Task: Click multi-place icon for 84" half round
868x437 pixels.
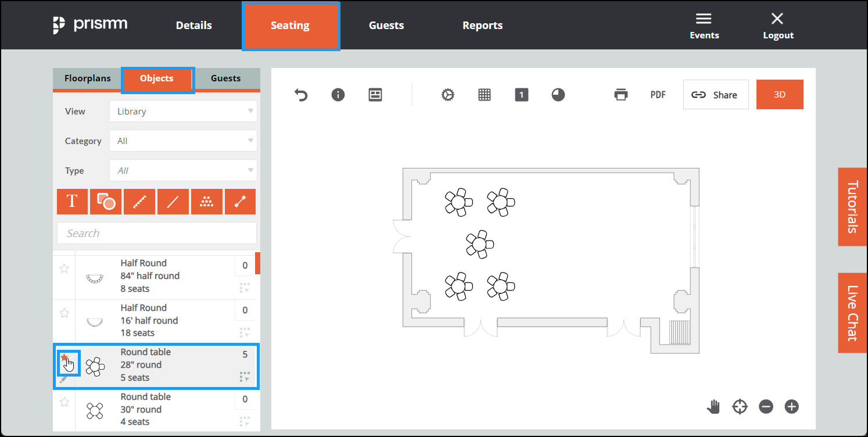Action: 245,288
